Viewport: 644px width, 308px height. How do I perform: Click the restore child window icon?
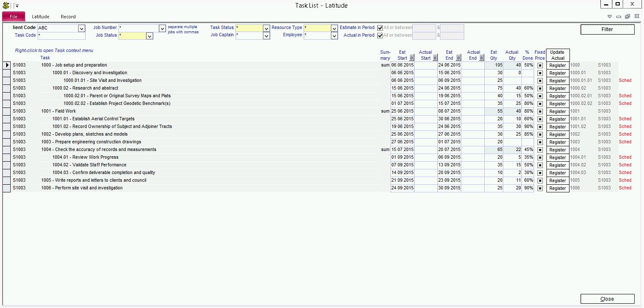pyautogui.click(x=627, y=17)
